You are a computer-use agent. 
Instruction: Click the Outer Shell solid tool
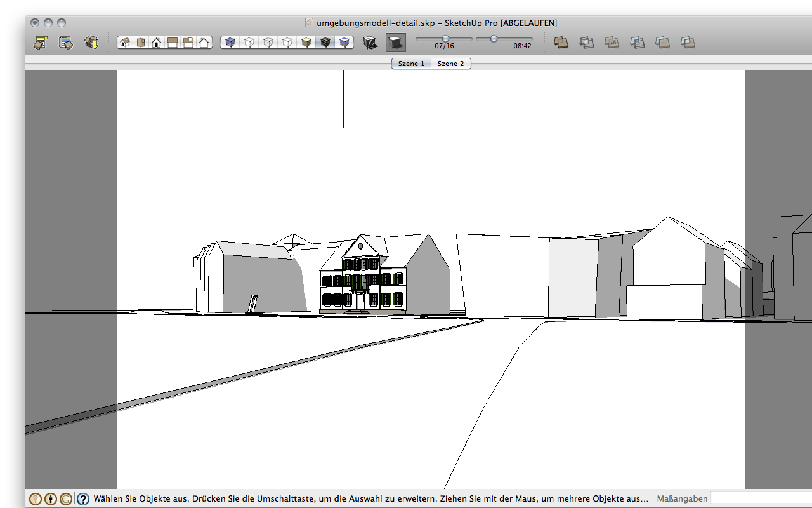point(561,43)
